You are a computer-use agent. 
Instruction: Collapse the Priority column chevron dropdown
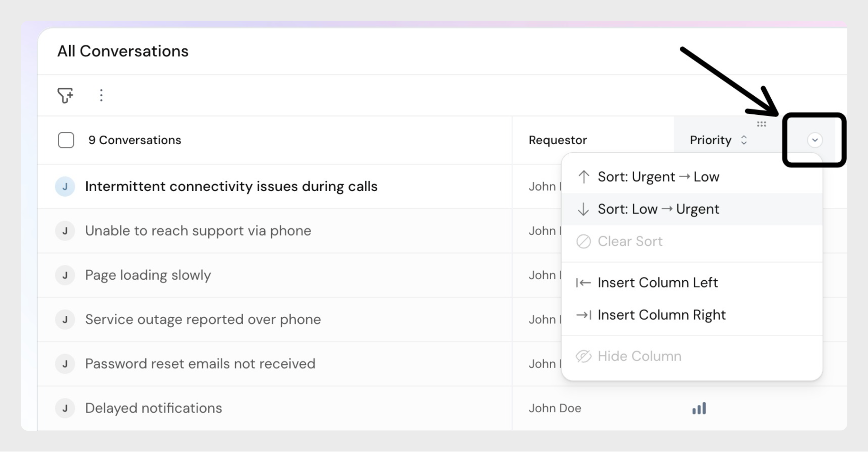pos(815,140)
